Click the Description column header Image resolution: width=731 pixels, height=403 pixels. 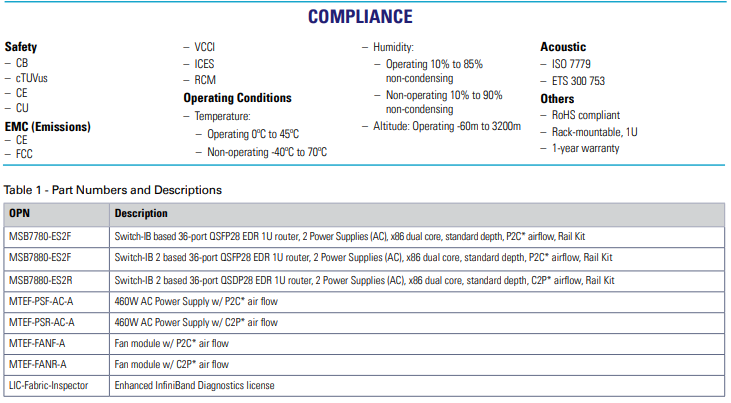pos(141,213)
